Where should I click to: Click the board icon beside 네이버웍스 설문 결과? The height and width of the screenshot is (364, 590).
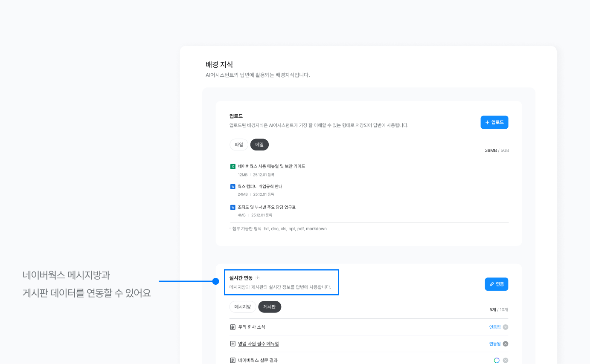(x=233, y=360)
